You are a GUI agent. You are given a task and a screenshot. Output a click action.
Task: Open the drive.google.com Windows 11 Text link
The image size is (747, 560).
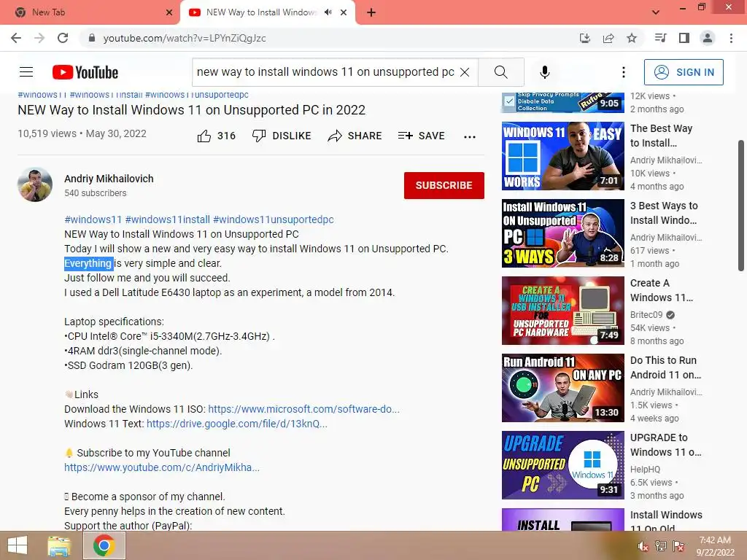pos(237,424)
